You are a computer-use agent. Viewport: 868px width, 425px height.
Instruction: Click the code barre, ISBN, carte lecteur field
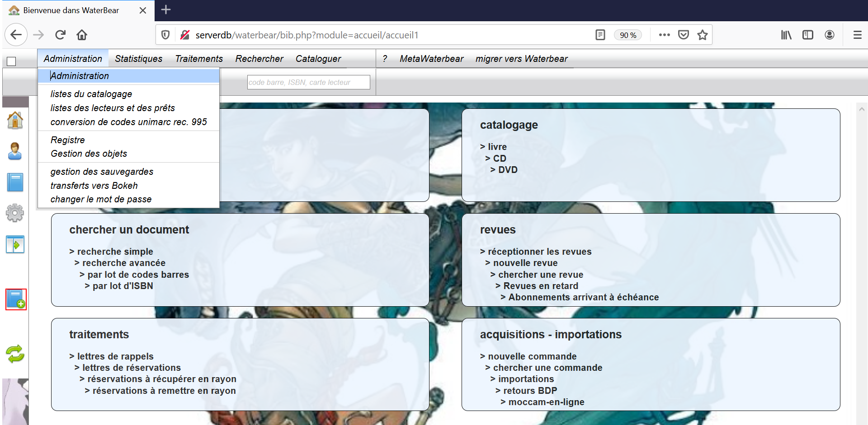[x=308, y=82]
